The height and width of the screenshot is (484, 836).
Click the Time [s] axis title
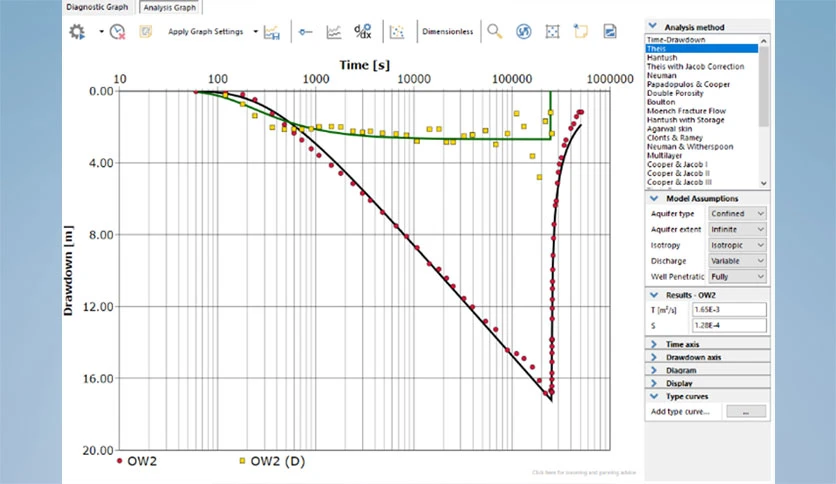point(365,65)
